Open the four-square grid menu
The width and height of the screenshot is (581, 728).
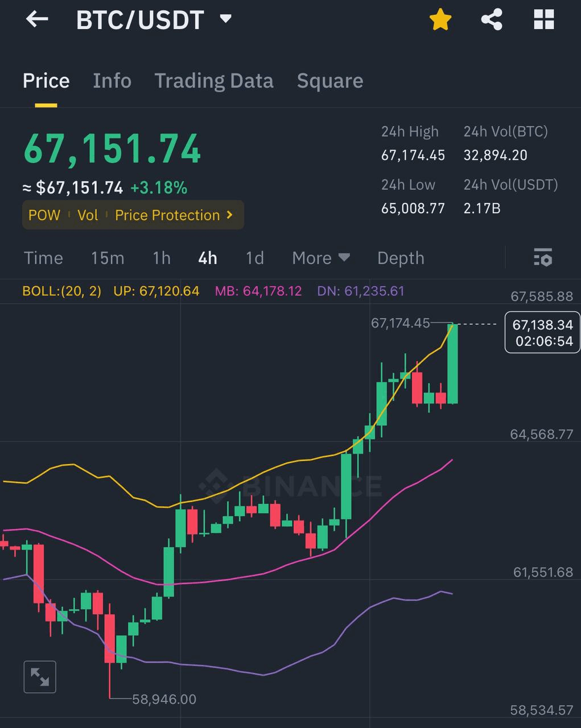544,19
